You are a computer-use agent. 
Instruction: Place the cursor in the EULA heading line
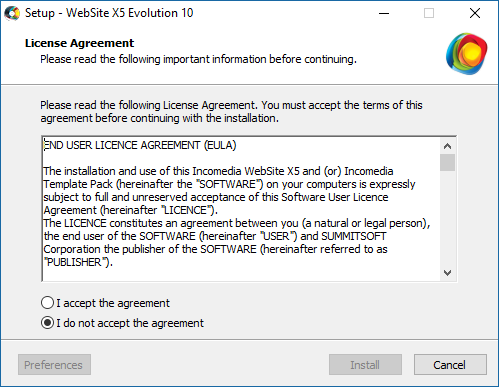140,145
